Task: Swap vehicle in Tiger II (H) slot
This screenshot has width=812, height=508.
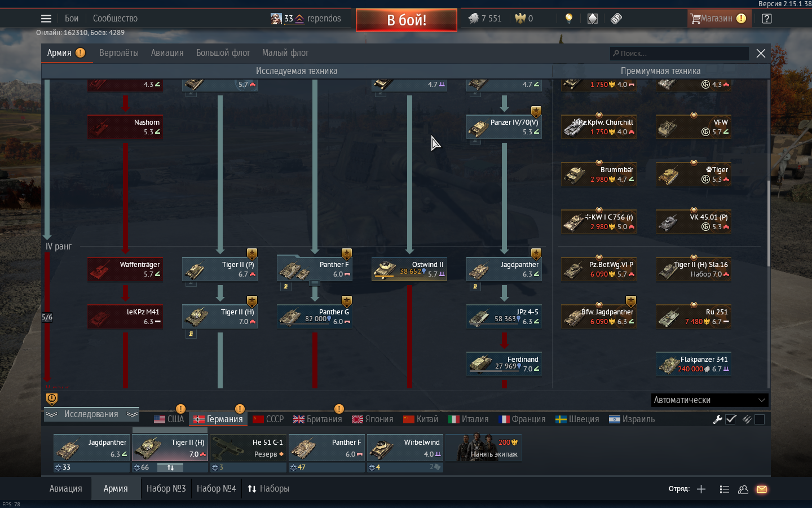Action: [x=170, y=467]
